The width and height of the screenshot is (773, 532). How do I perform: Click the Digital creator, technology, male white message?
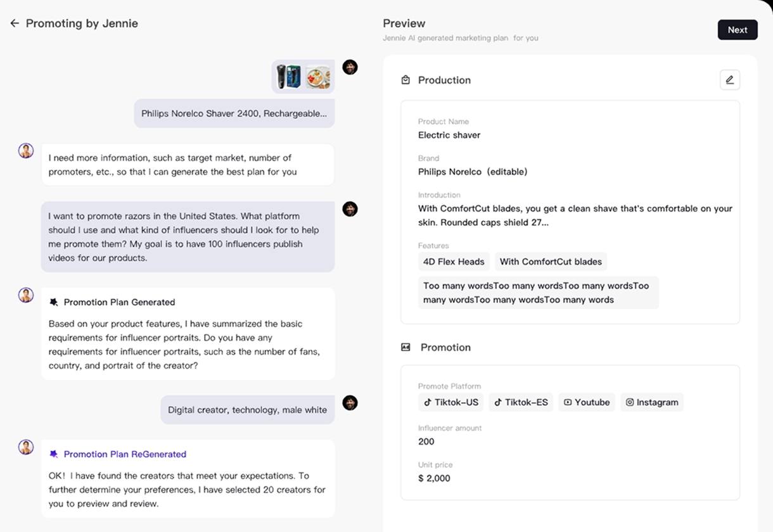(x=248, y=410)
